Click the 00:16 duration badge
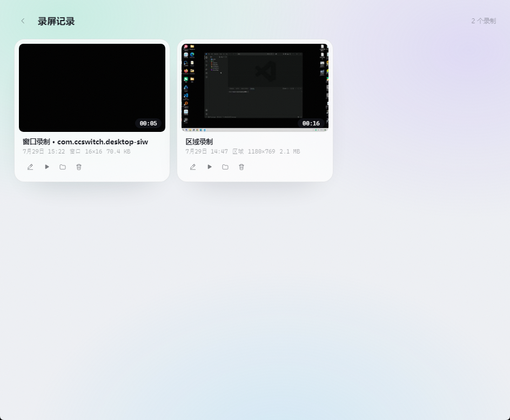510x420 pixels. pyautogui.click(x=311, y=123)
